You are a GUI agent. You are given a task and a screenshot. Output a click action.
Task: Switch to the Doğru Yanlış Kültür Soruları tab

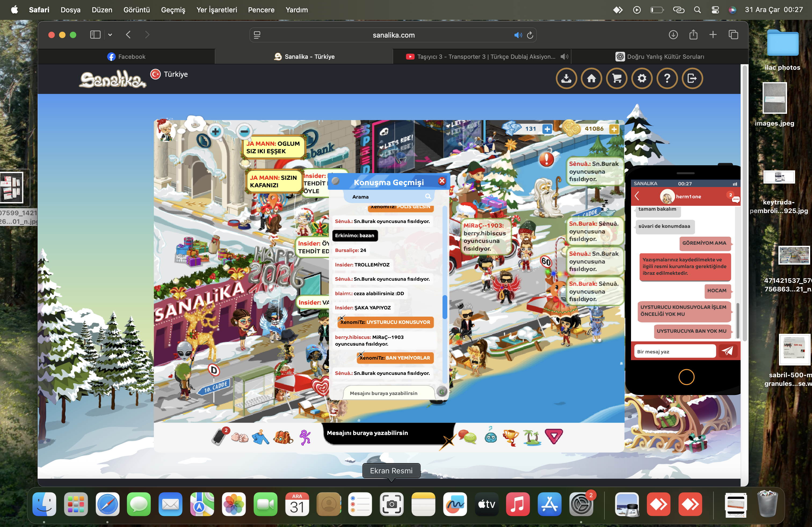tap(659, 57)
